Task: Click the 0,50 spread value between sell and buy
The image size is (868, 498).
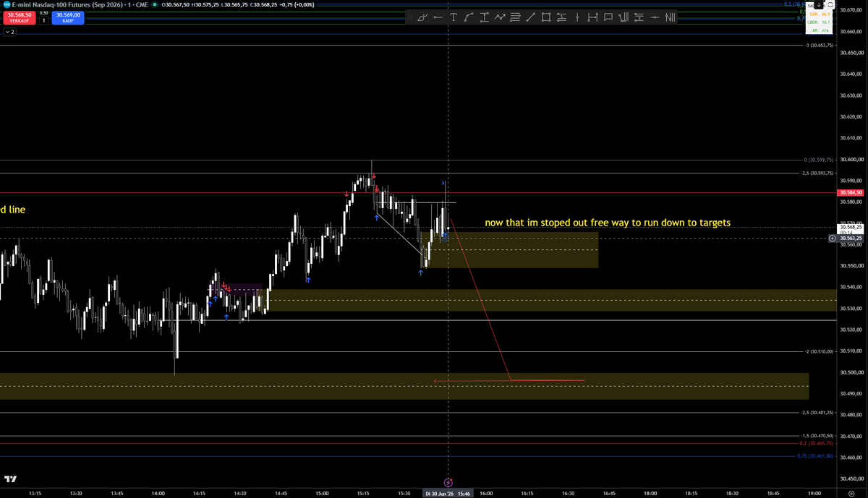Action: 43,13
